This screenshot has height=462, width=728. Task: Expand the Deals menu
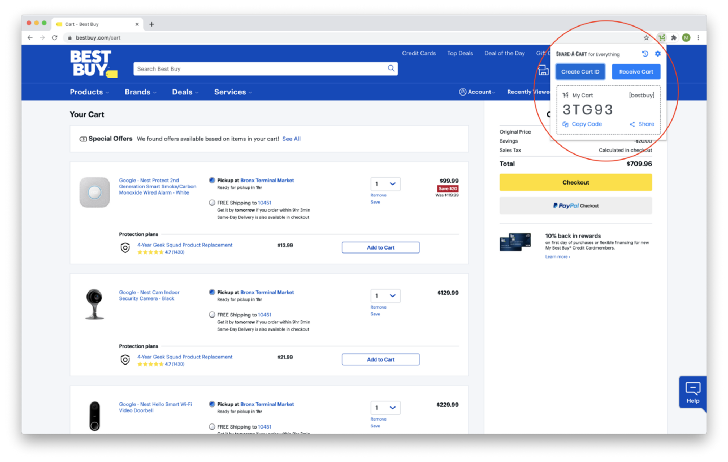pos(185,92)
